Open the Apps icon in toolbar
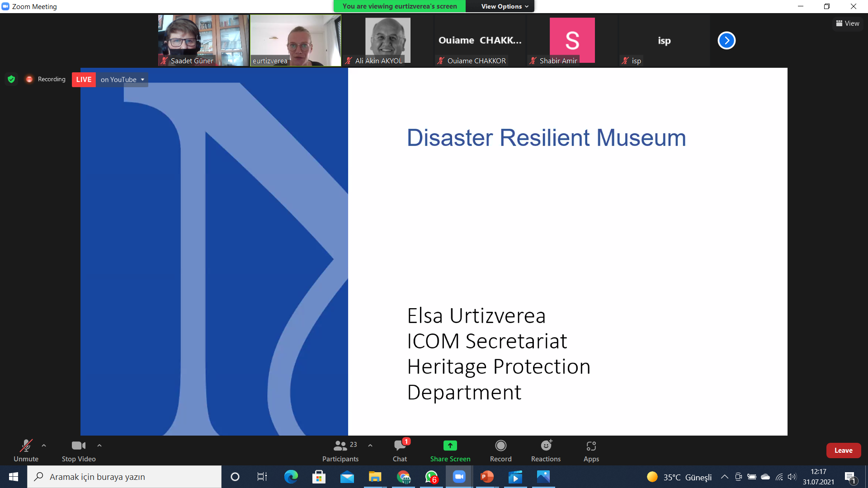Viewport: 868px width, 488px height. [x=591, y=446]
